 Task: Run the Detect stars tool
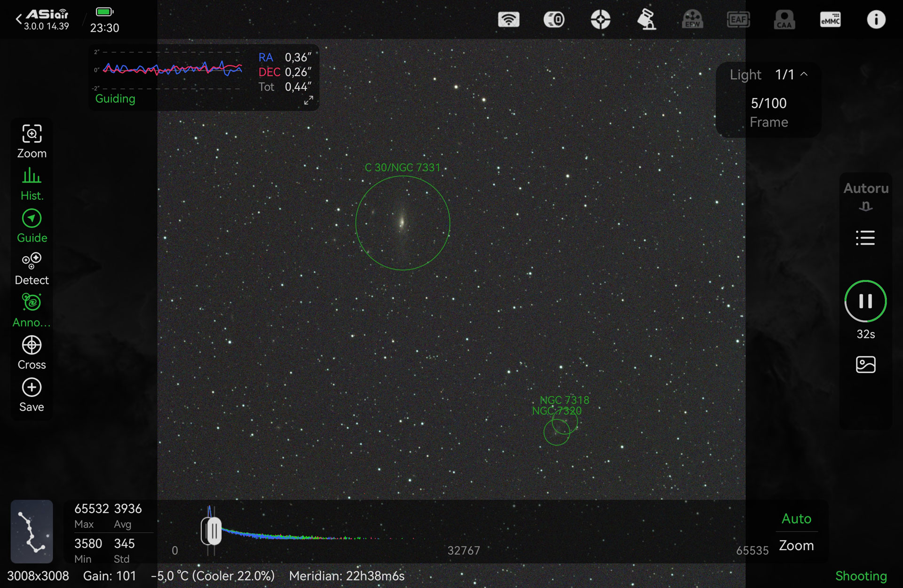point(32,268)
